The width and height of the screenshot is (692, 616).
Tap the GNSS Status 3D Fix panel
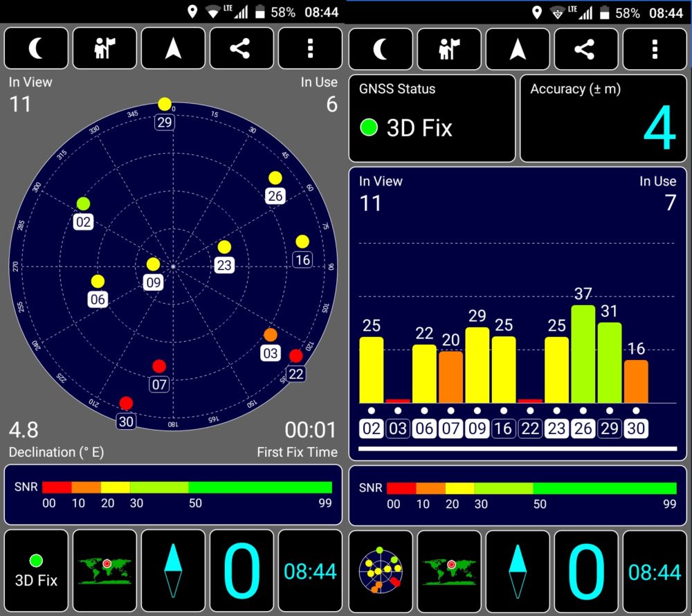click(x=432, y=118)
